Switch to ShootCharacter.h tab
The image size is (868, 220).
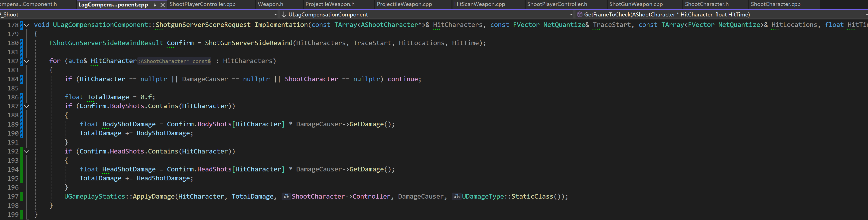coord(707,4)
